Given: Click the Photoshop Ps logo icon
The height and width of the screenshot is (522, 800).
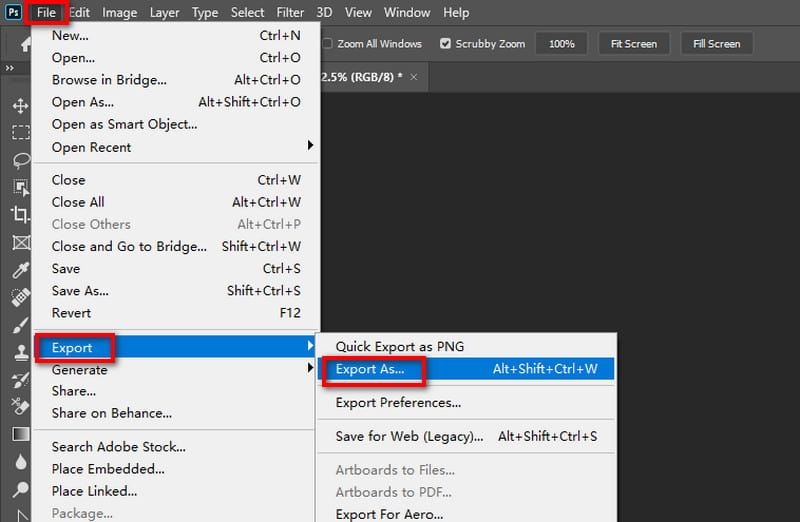Looking at the screenshot, I should pyautogui.click(x=13, y=12).
